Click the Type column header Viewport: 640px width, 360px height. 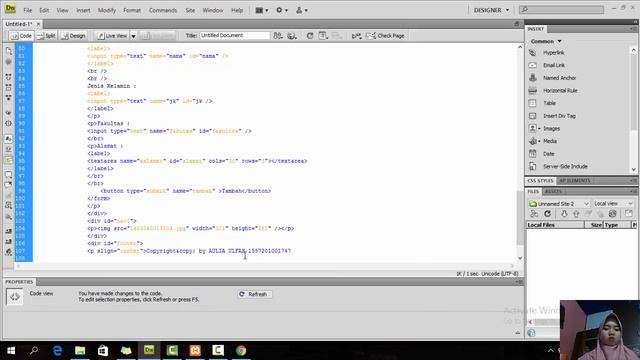tap(617, 225)
